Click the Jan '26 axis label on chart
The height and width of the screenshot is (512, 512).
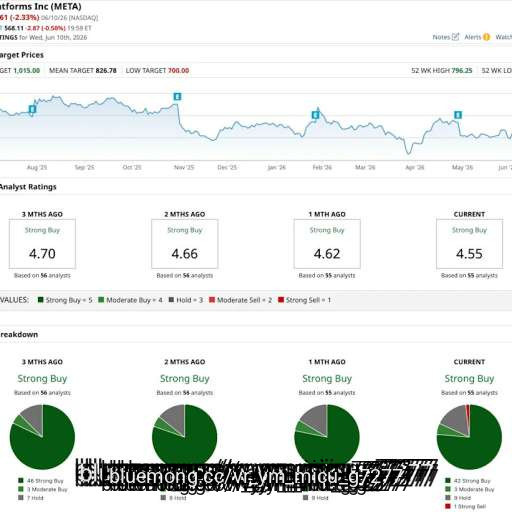tap(277, 167)
